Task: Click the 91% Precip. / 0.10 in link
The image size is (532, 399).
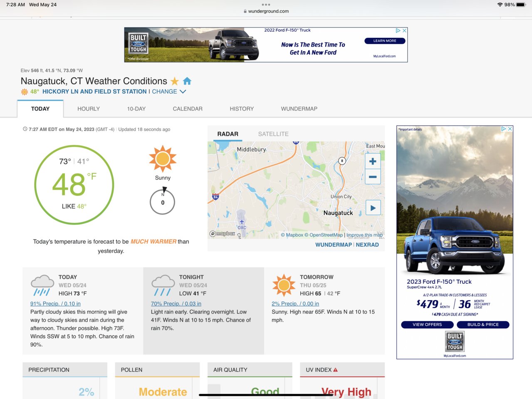Action: coord(55,304)
